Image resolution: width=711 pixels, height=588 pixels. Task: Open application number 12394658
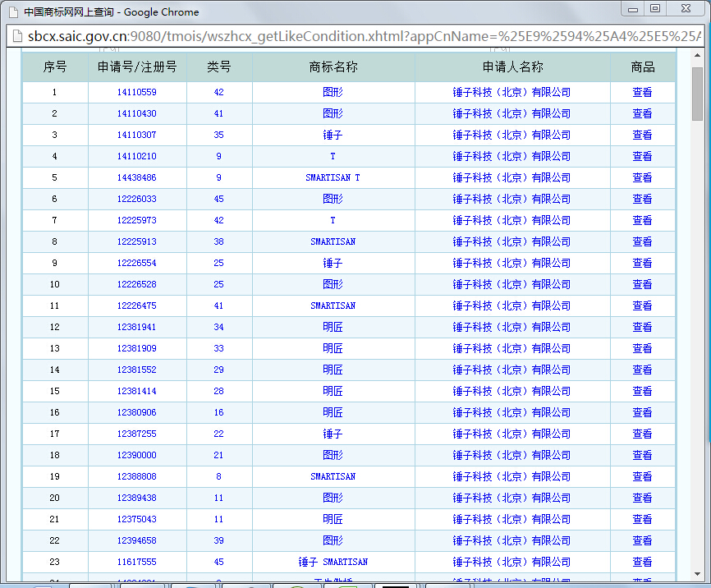[137, 540]
